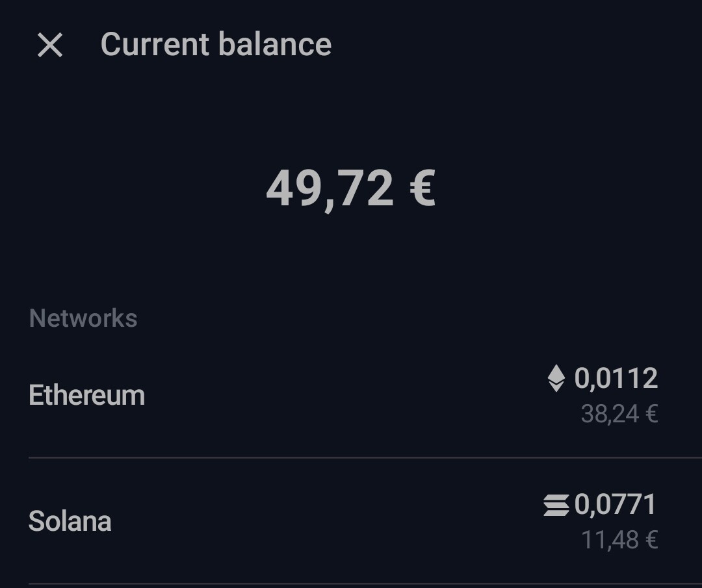The height and width of the screenshot is (588, 702).
Task: Tap the digits 72 in the total
Action: tap(365, 188)
